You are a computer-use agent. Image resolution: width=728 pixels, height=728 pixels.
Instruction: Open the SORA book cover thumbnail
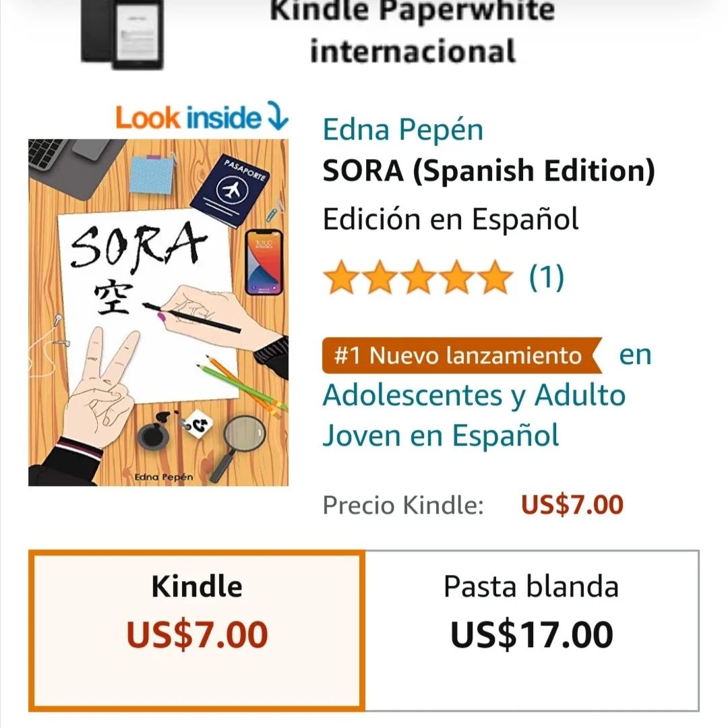(x=158, y=313)
